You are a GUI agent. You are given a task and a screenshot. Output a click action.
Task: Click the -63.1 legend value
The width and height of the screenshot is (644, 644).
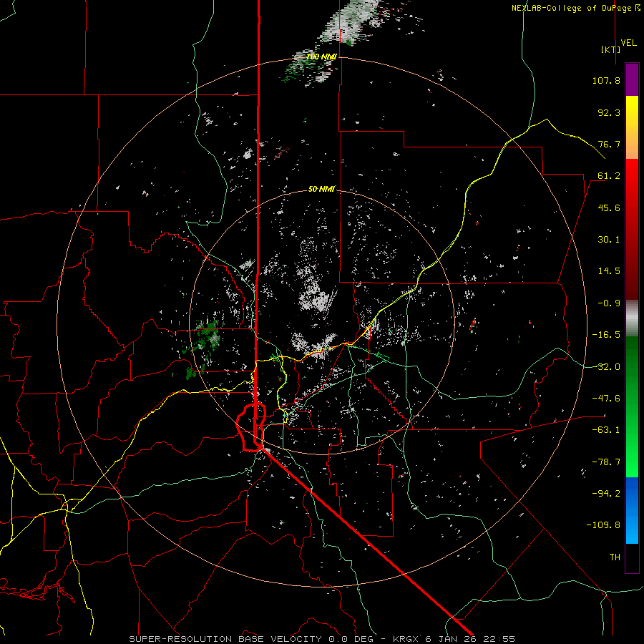(606, 430)
